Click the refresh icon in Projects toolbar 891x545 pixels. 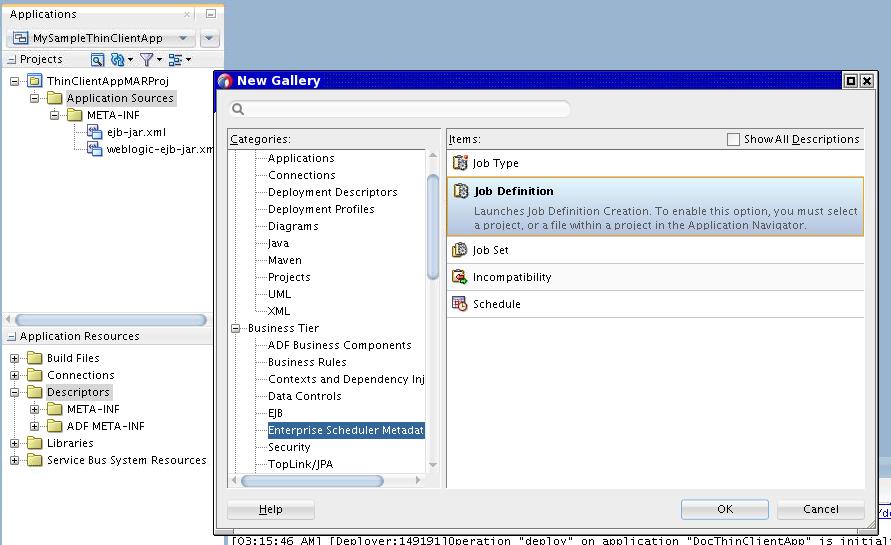(x=118, y=59)
